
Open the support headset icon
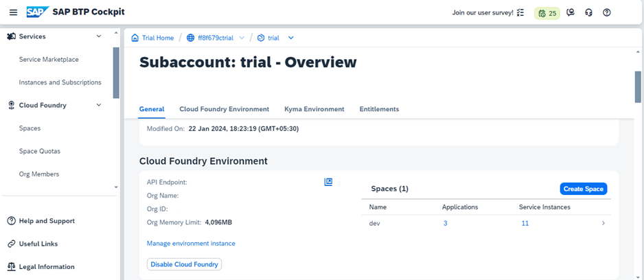(x=588, y=13)
